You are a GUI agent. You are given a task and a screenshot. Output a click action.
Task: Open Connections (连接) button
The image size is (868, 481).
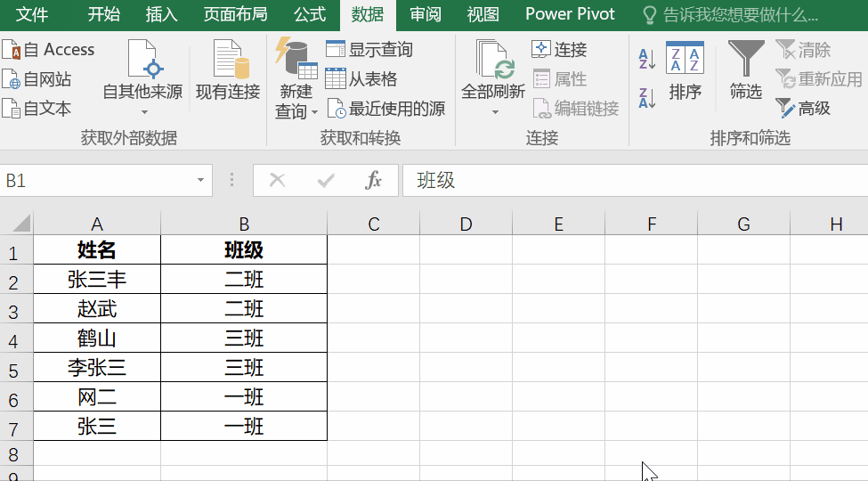pyautogui.click(x=559, y=49)
